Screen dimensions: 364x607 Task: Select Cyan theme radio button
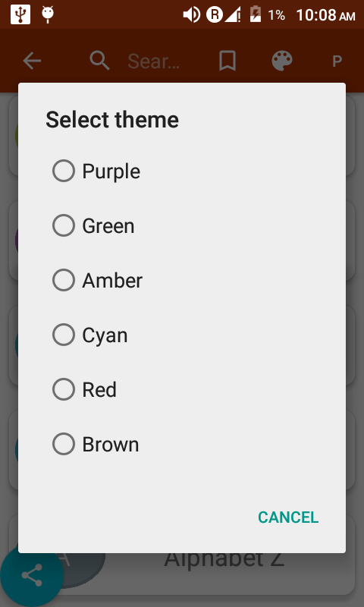[x=64, y=335]
